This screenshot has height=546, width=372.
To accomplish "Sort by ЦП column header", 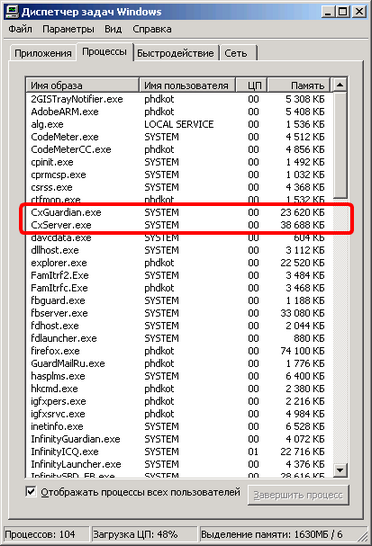I will pyautogui.click(x=251, y=85).
